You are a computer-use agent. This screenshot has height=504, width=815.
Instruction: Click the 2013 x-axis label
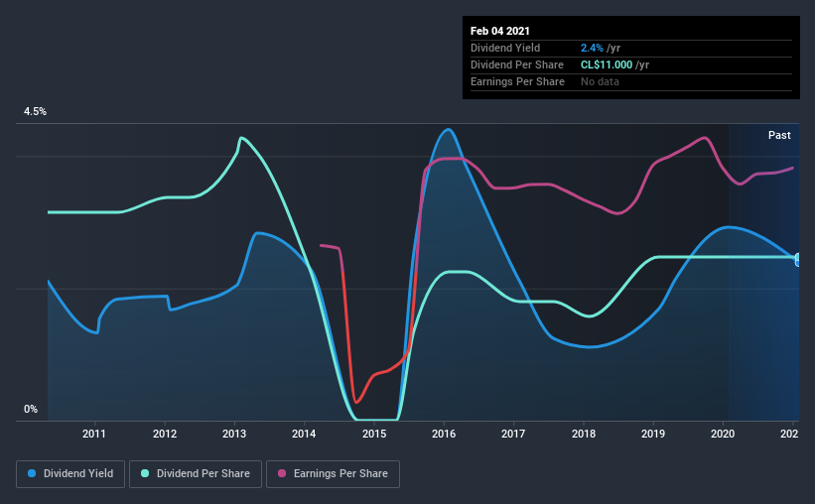point(234,434)
